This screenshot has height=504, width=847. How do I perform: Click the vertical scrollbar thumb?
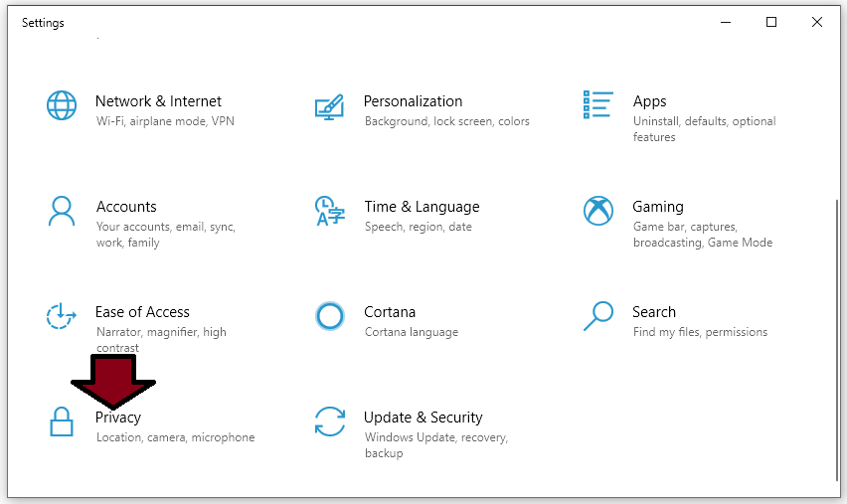coord(837,340)
